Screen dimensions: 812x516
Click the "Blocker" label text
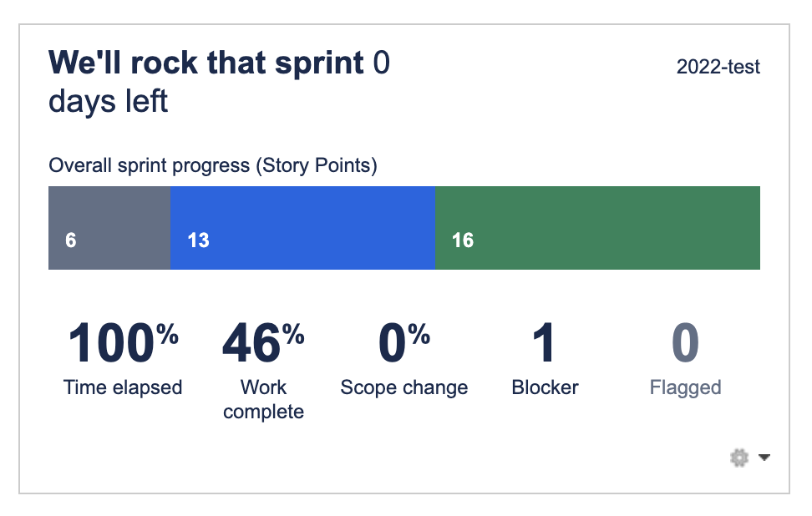545,387
